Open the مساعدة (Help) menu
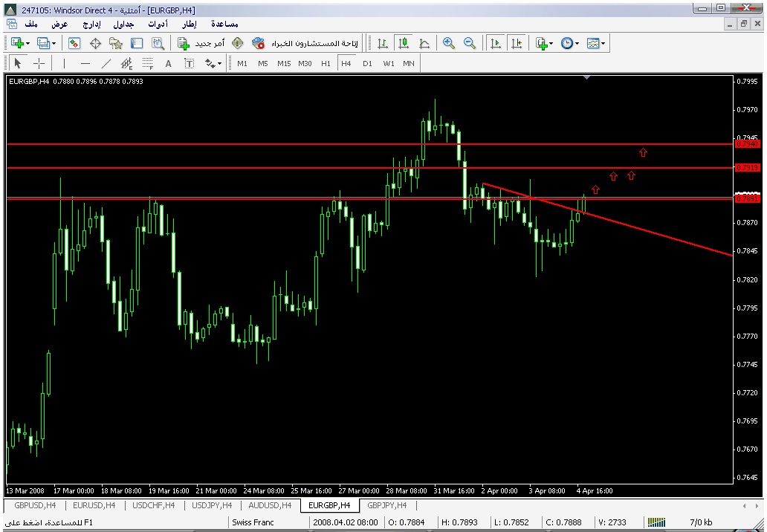The height and width of the screenshot is (532, 767). [224, 24]
